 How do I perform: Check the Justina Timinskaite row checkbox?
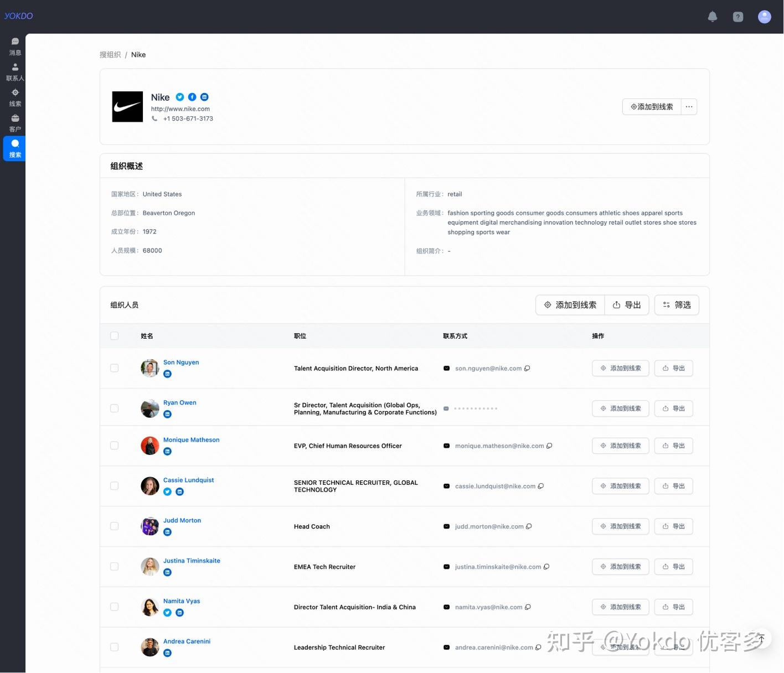point(115,567)
